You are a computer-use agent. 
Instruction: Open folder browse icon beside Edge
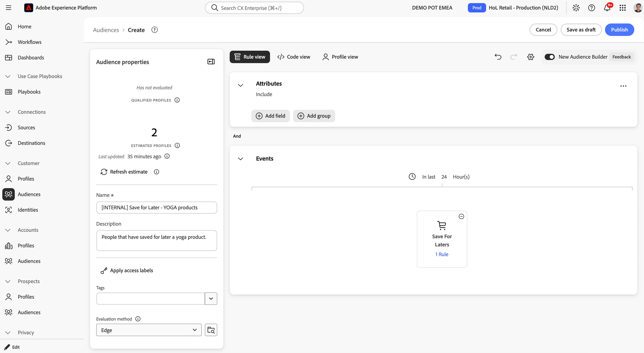[x=211, y=330]
